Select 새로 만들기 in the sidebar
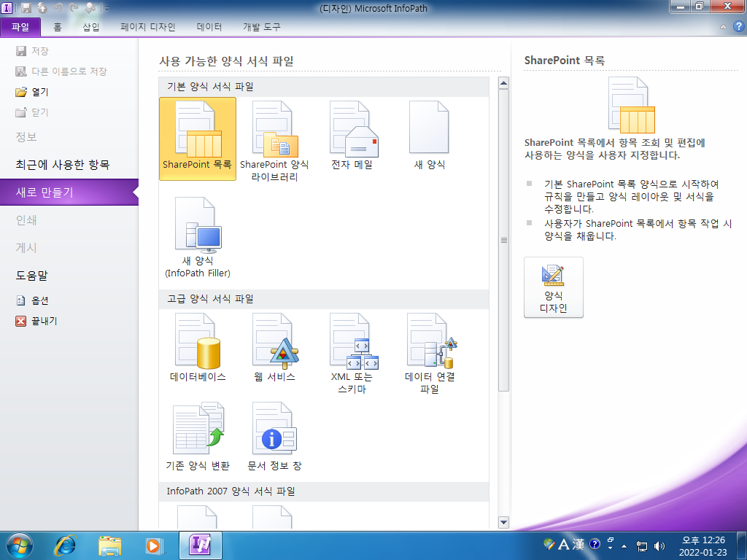 [x=69, y=192]
